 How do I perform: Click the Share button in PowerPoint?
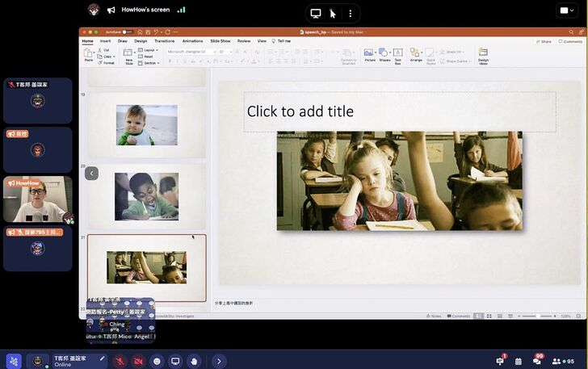click(545, 41)
